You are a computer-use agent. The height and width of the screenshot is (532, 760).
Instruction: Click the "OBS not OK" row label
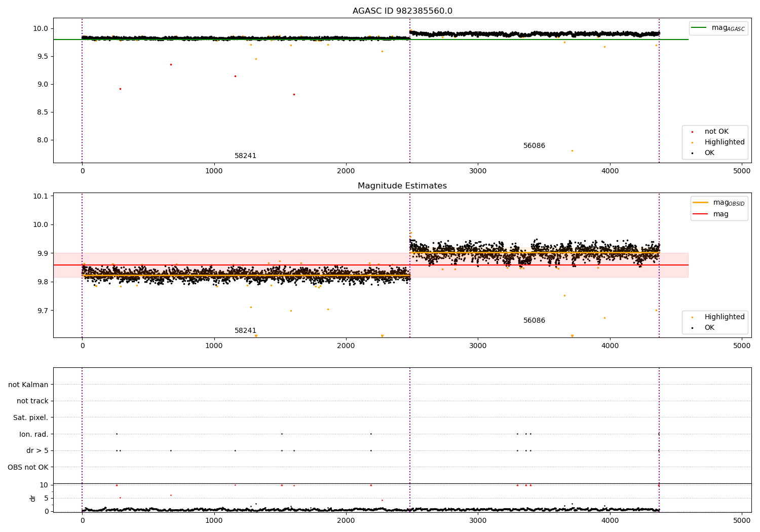click(28, 467)
